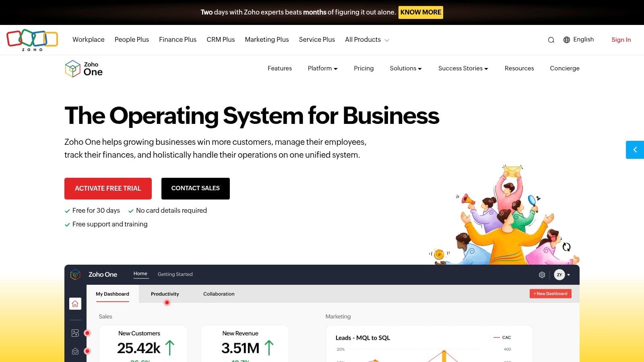
Task: Open Finance Plus
Action: tap(178, 39)
